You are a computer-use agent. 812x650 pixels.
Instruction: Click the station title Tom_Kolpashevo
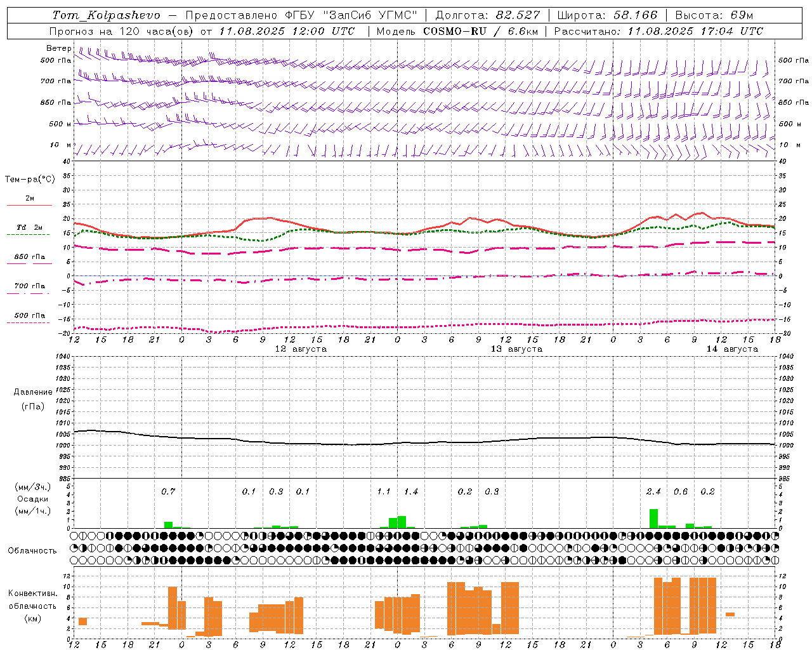(x=107, y=15)
